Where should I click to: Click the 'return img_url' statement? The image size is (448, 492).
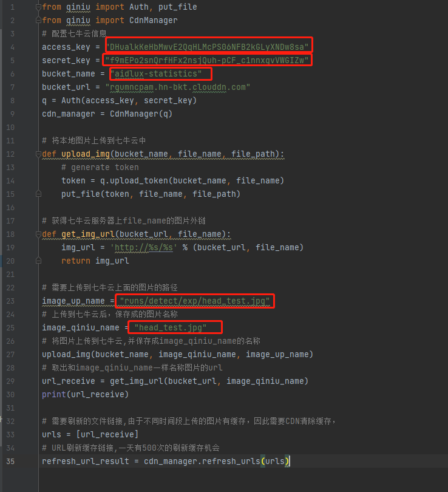tap(95, 261)
